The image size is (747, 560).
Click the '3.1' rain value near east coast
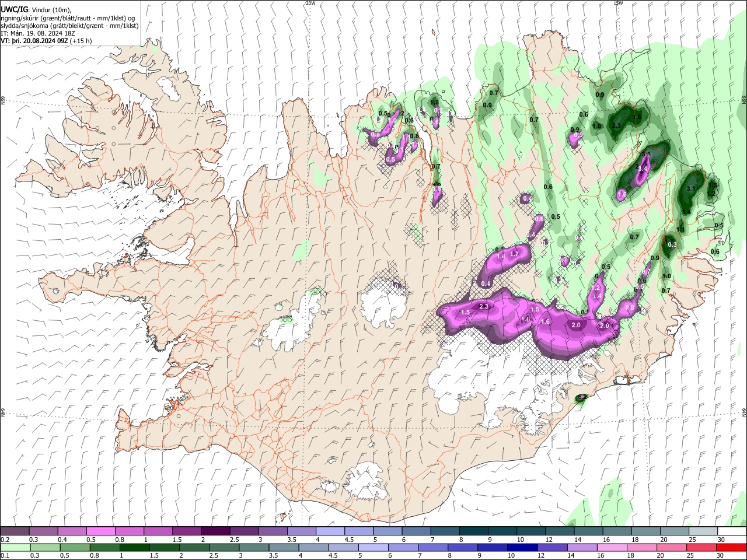coord(691,188)
